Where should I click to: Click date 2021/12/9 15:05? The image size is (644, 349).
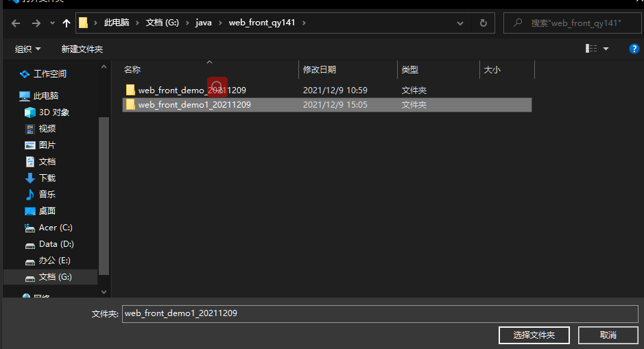tap(335, 105)
